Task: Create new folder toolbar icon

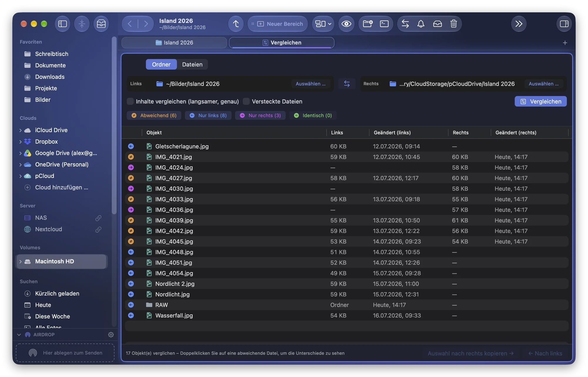Action: point(367,24)
